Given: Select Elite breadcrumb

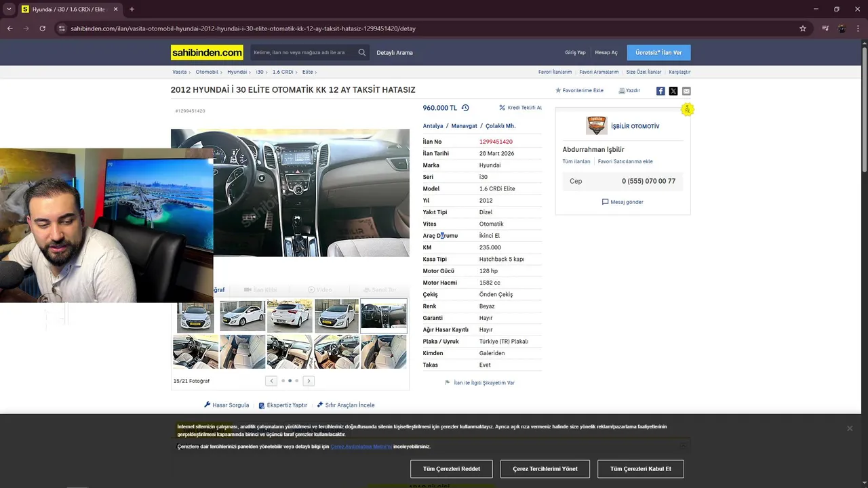Looking at the screenshot, I should click(308, 72).
